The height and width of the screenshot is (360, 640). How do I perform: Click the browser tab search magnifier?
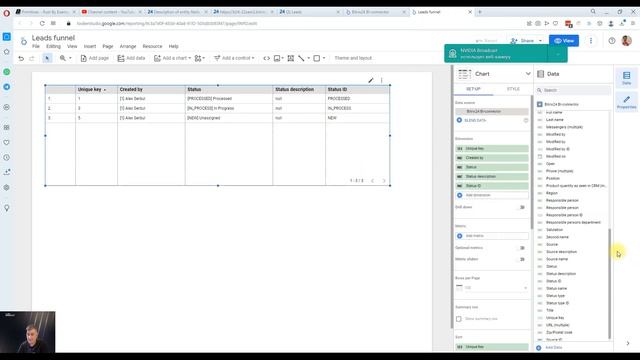point(593,12)
